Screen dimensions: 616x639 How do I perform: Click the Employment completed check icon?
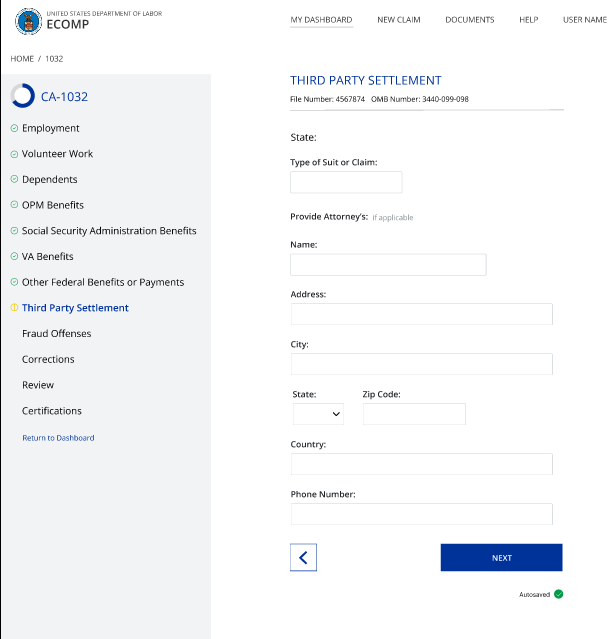(14, 128)
